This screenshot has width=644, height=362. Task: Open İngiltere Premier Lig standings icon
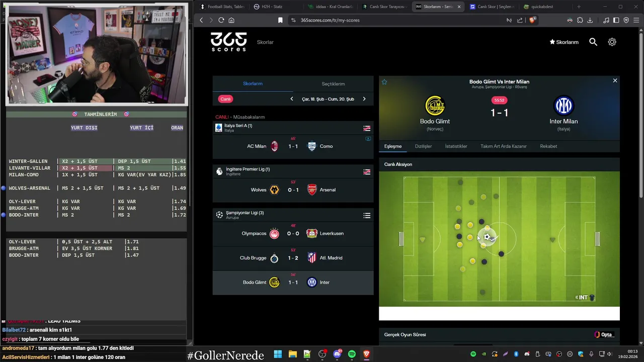367,172
